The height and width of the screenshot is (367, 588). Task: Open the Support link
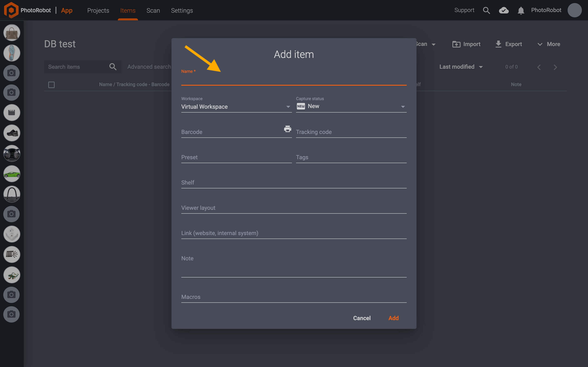pyautogui.click(x=464, y=10)
